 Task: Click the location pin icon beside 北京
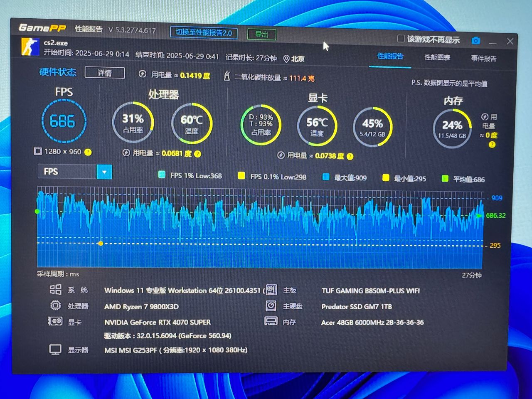[286, 59]
